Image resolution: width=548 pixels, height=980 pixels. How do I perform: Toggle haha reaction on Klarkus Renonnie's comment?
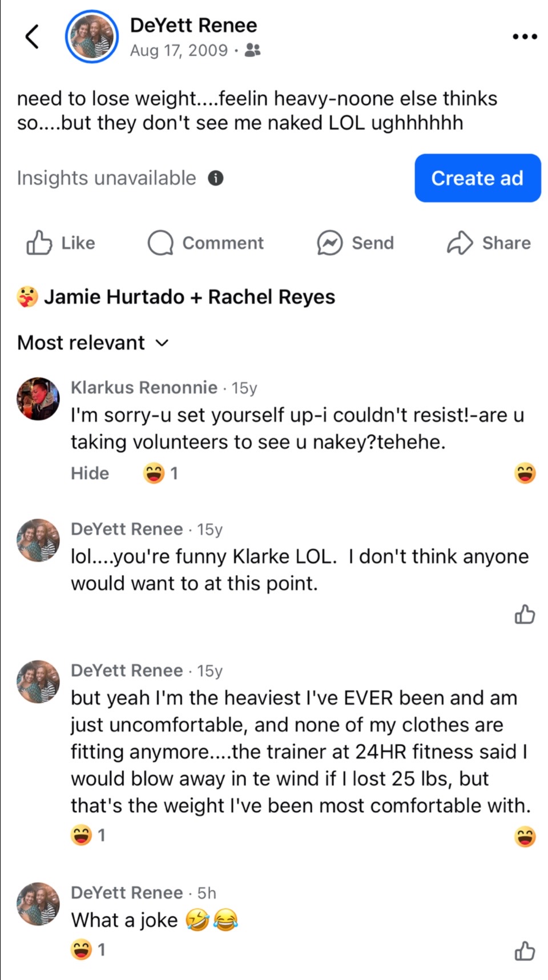(x=525, y=473)
